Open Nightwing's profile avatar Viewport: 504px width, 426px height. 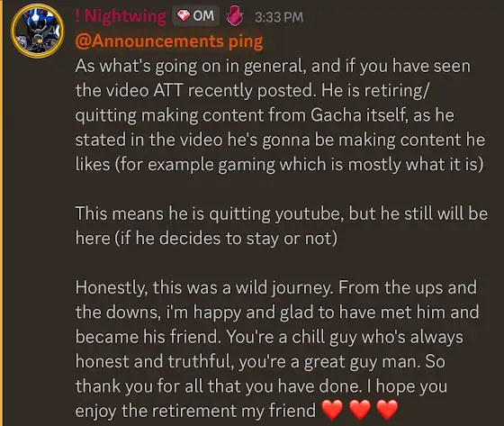point(38,31)
